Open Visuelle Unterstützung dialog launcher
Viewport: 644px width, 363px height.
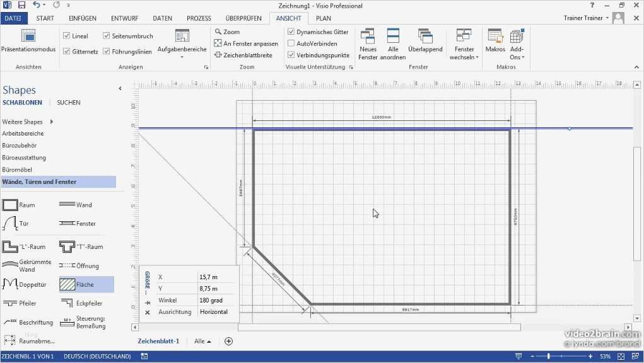pyautogui.click(x=351, y=67)
